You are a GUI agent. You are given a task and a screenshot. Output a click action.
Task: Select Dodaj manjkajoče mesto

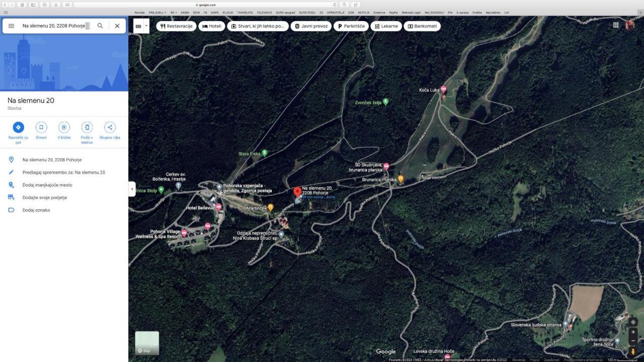(x=64, y=185)
